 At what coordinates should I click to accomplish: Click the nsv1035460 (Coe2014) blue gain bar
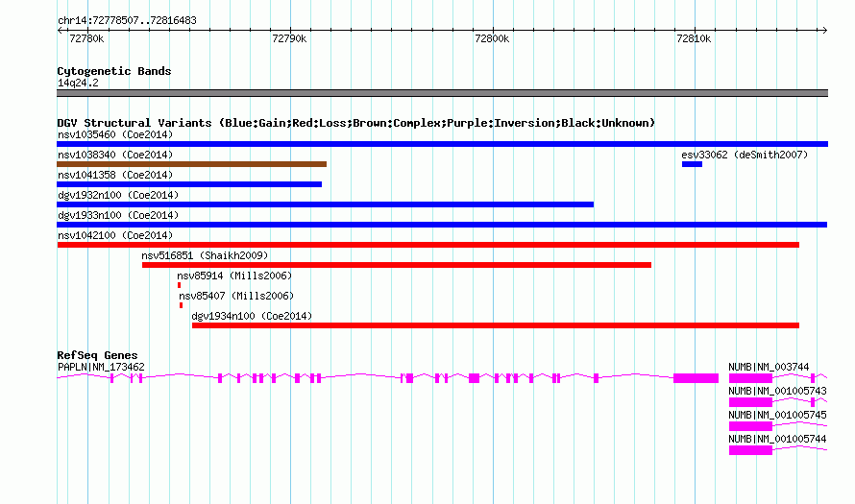pyautogui.click(x=442, y=144)
